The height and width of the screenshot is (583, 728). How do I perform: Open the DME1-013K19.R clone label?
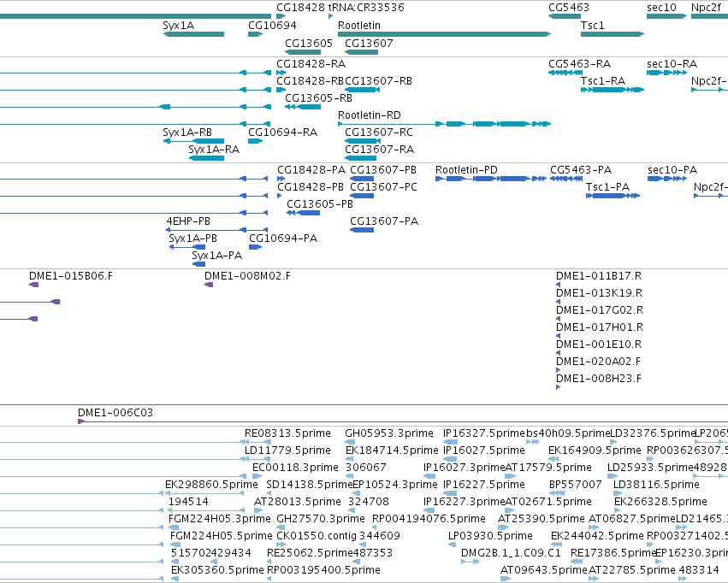click(600, 293)
